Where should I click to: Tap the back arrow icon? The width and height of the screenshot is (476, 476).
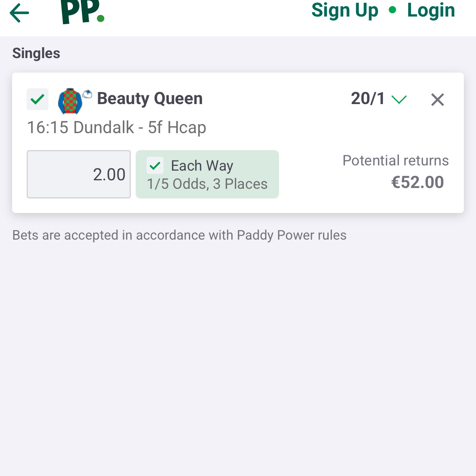19,13
